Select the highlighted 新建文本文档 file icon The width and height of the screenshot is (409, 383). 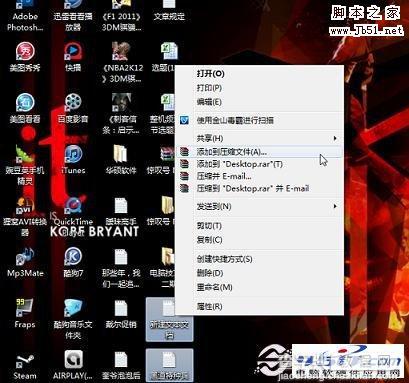point(169,319)
